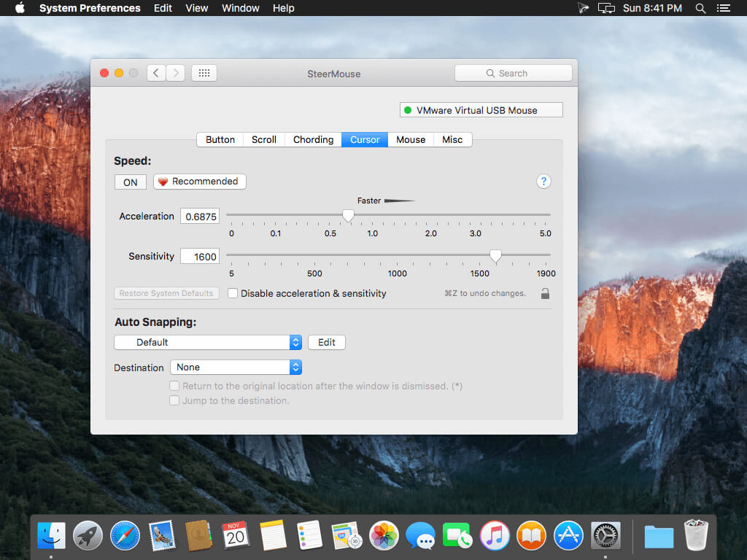Viewport: 747px width, 560px height.
Task: Click the Sensitivity slider handle
Action: [495, 255]
